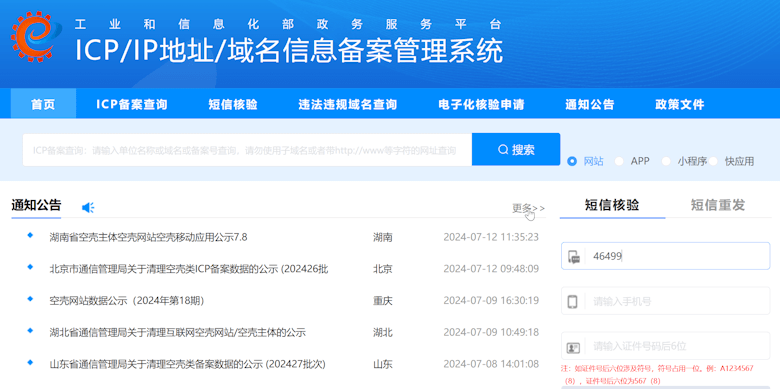Click the blue 搜索 button
780x389 pixels.
tap(516, 149)
